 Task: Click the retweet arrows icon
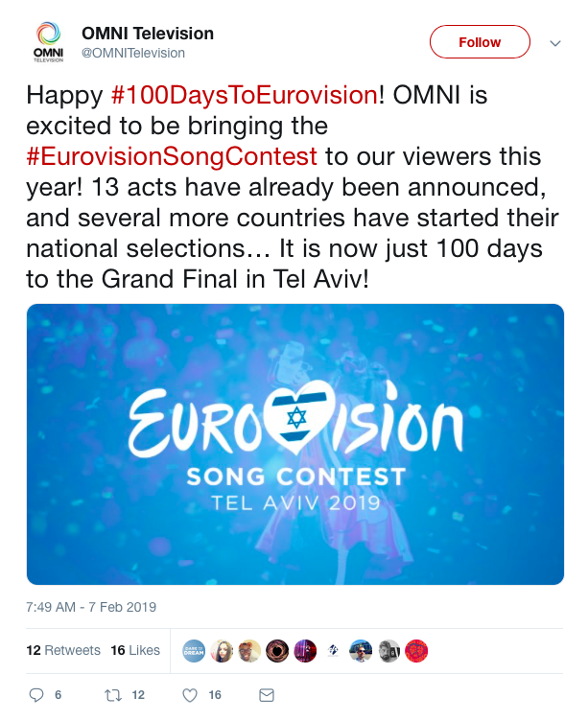[111, 695]
